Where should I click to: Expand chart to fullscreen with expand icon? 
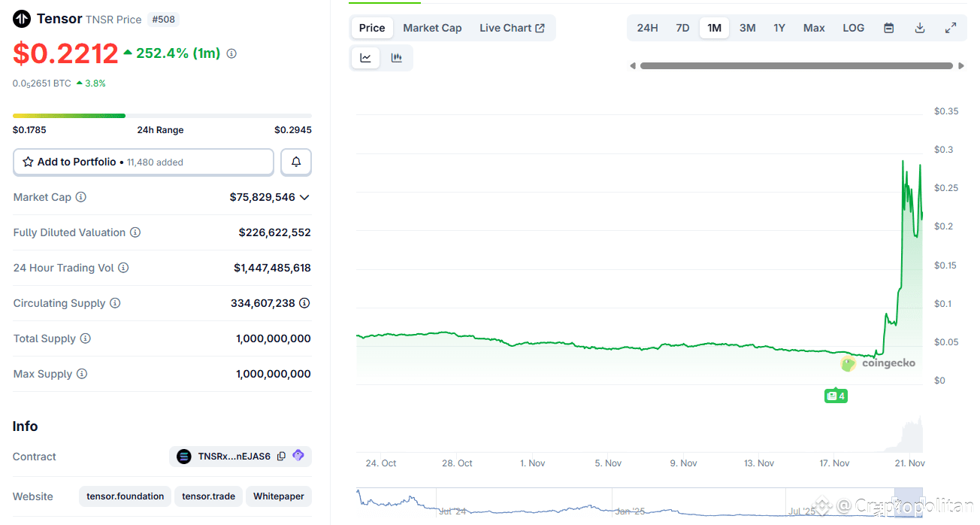pyautogui.click(x=951, y=27)
